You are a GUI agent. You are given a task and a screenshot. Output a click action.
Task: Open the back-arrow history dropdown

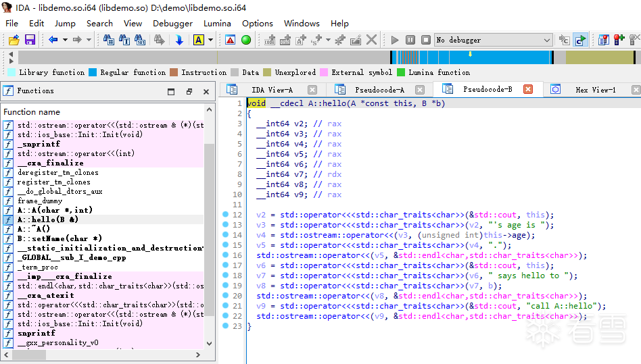pos(65,40)
